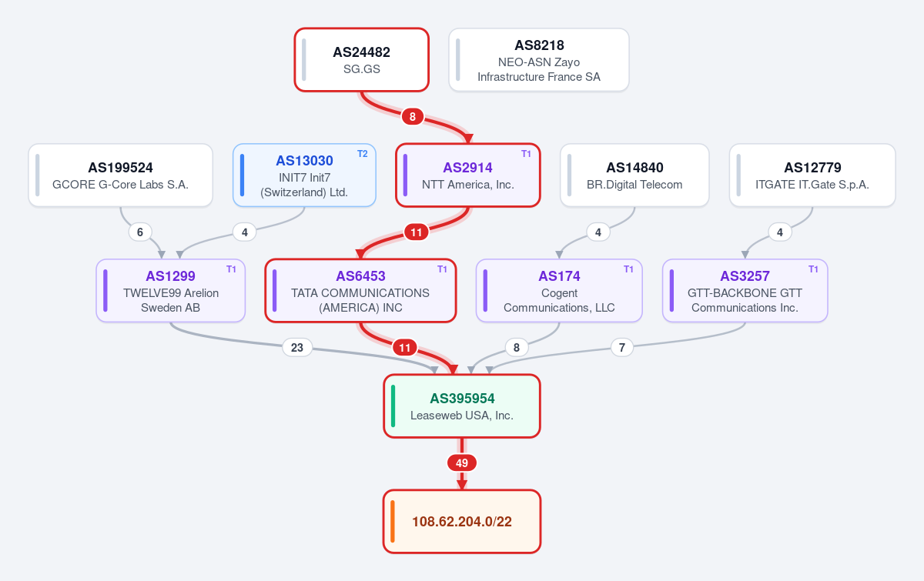The width and height of the screenshot is (924, 581).
Task: Click the T1 tier tag on AS3257
Action: [x=814, y=269]
